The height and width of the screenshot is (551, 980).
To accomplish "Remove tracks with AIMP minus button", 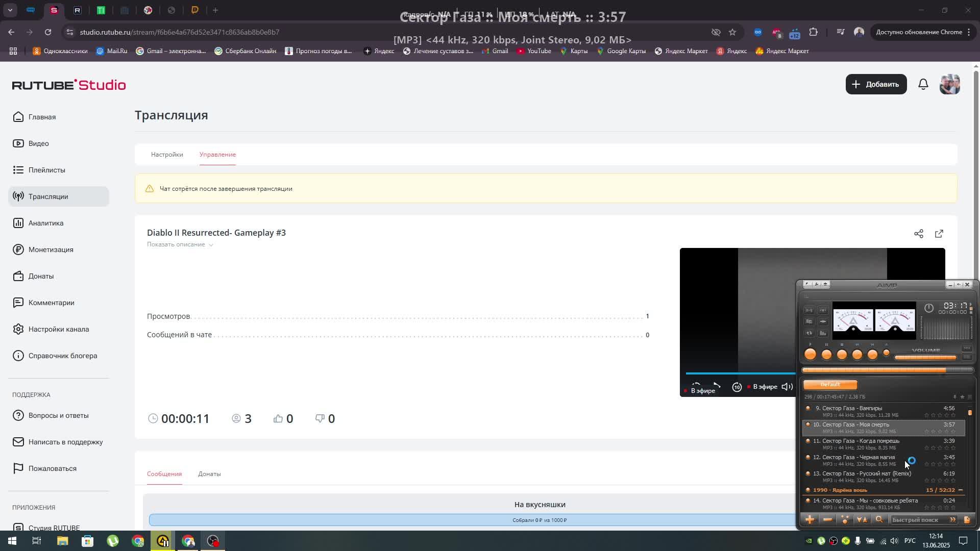I will pyautogui.click(x=827, y=520).
